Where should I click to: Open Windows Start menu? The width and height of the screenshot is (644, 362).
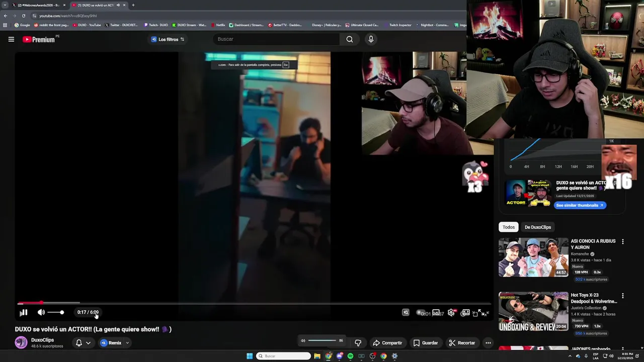[250, 356]
